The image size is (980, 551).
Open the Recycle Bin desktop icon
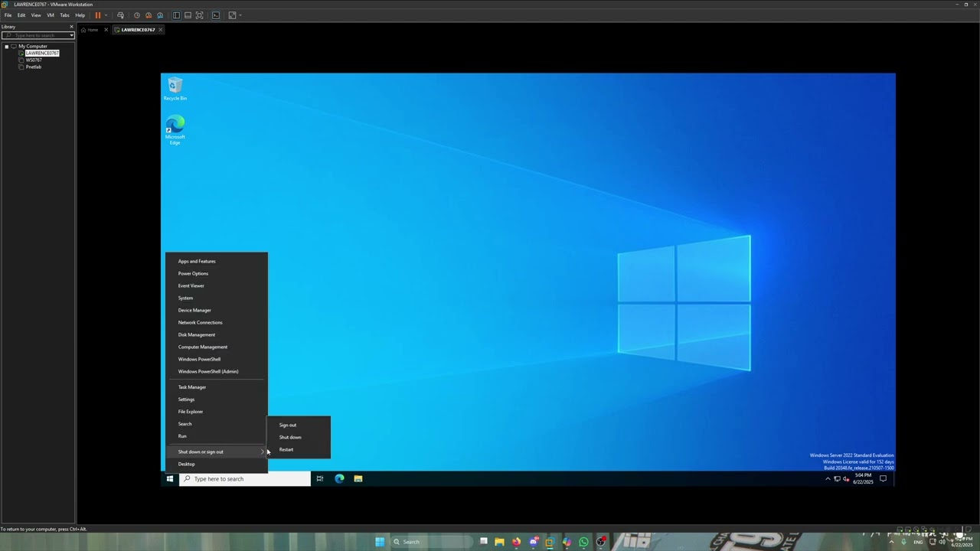coord(175,89)
